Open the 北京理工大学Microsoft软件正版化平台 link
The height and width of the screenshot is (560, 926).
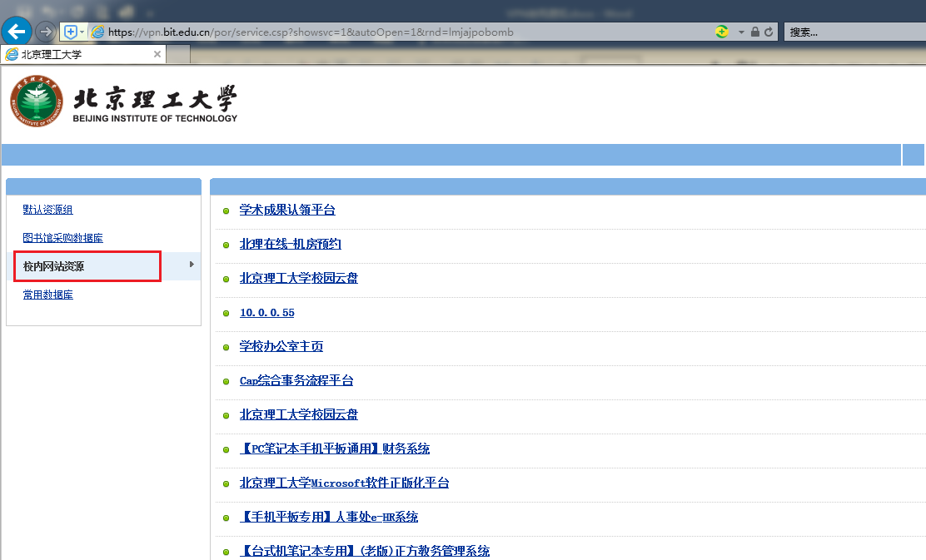[344, 483]
